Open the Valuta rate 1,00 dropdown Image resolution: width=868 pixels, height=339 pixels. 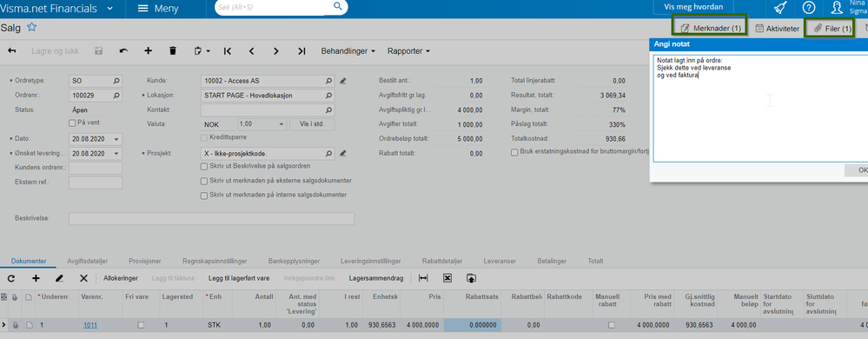(282, 124)
